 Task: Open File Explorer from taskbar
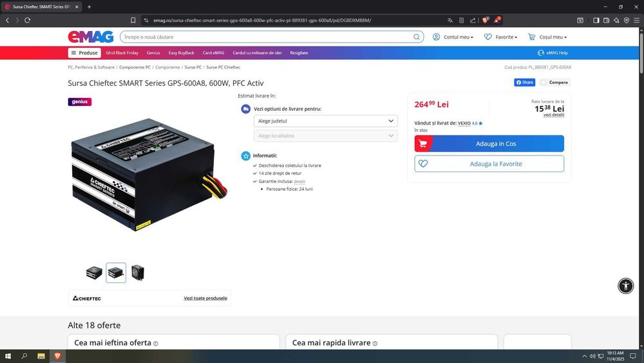pos(41,356)
